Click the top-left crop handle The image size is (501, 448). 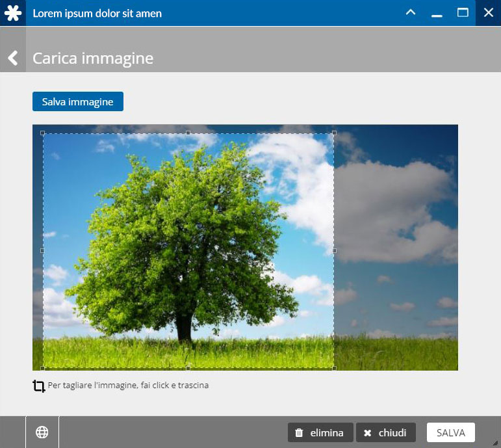42,133
